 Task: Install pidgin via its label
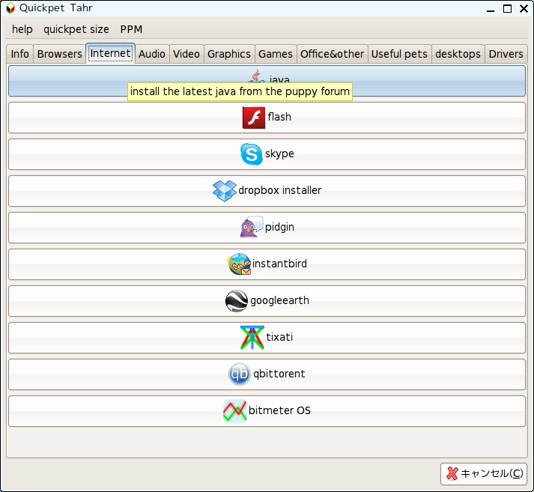point(280,227)
